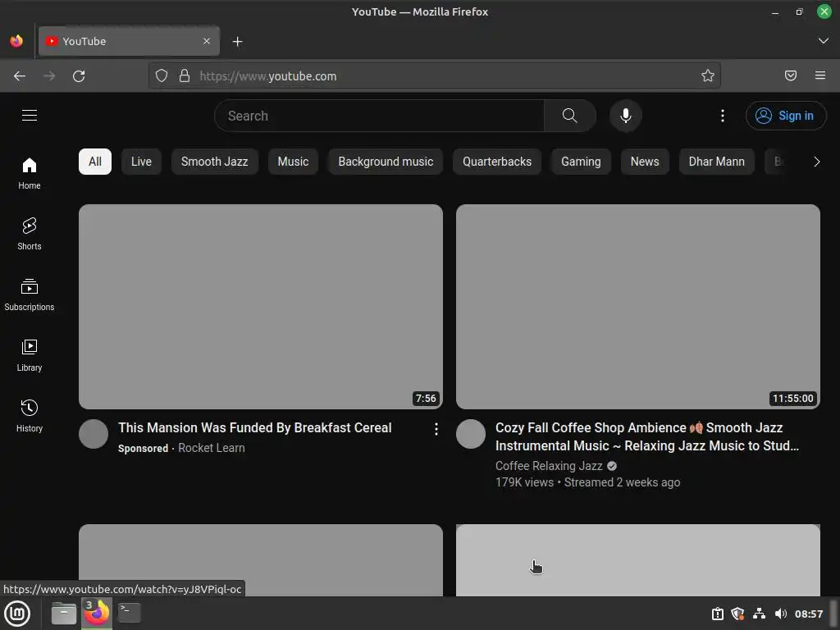This screenshot has height=630, width=840.
Task: Open Terminal from the taskbar
Action: [129, 614]
